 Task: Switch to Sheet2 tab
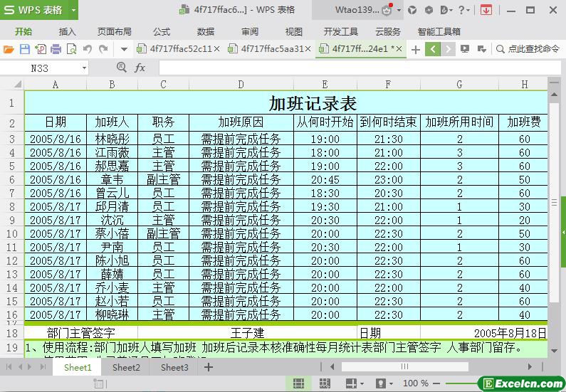point(126,368)
